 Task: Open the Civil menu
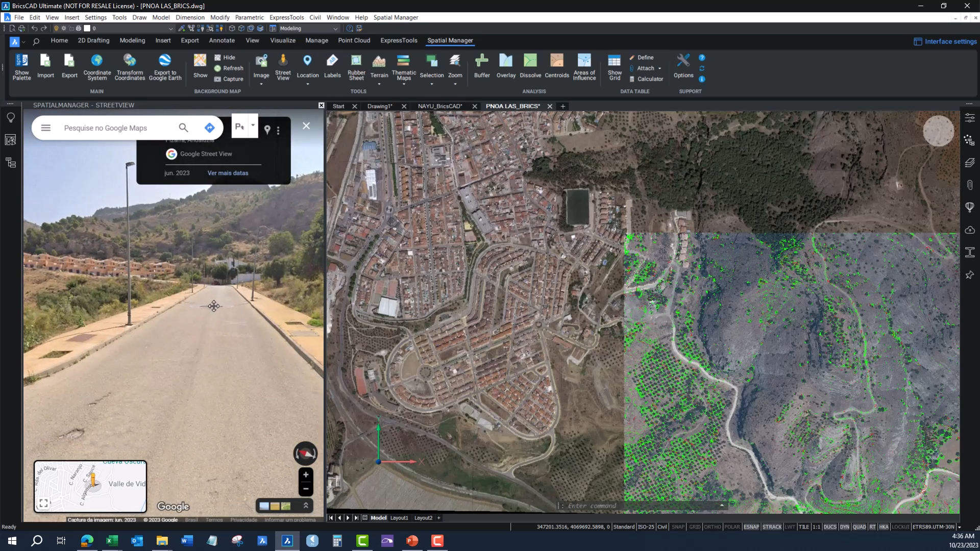coord(315,17)
